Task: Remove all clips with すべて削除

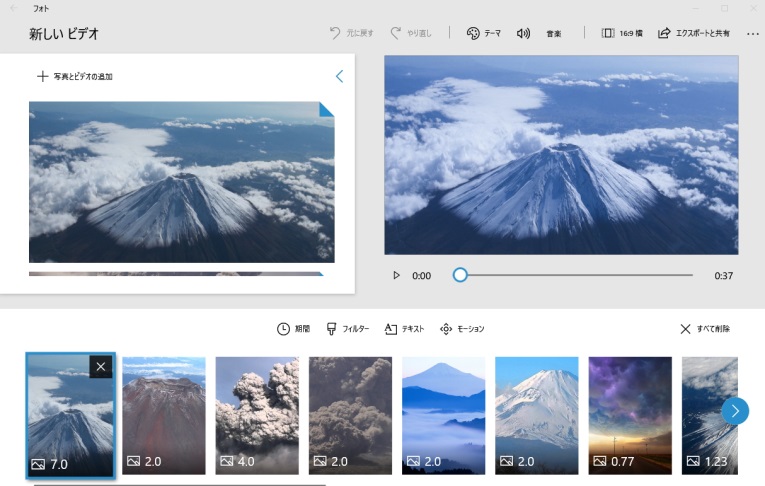Action: point(705,329)
